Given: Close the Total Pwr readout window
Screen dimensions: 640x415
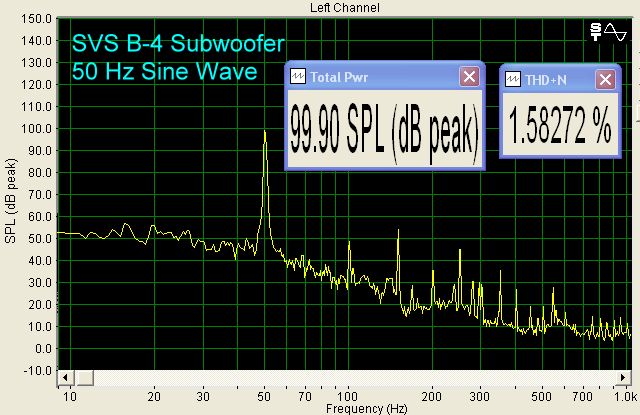Looking at the screenshot, I should [x=469, y=77].
